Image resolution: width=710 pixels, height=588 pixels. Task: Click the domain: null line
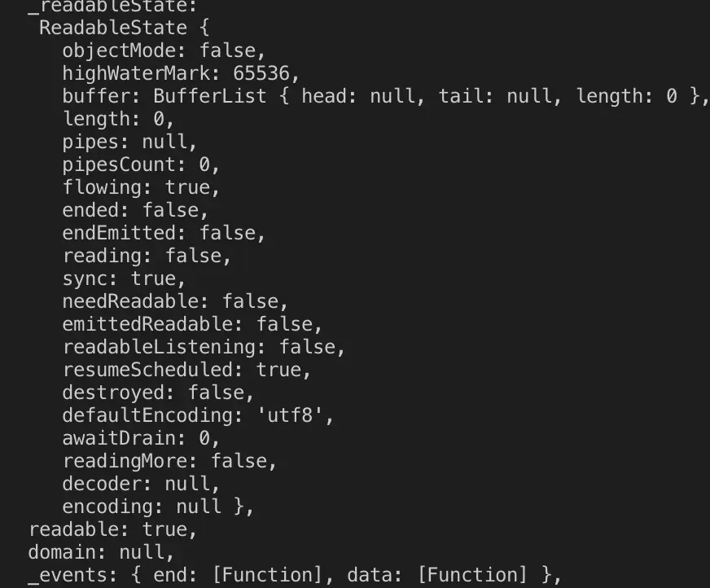[101, 552]
